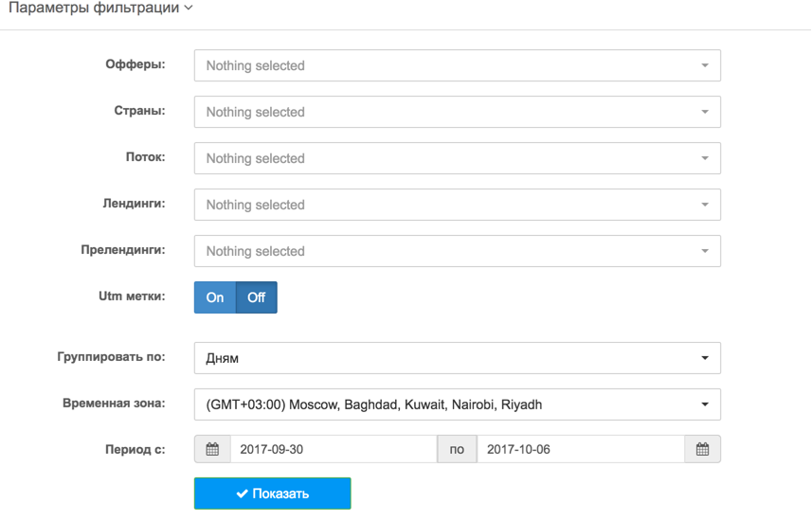Image resolution: width=812 pixels, height=521 pixels.
Task: Click the start date field 2017-09-30
Action: coord(334,449)
